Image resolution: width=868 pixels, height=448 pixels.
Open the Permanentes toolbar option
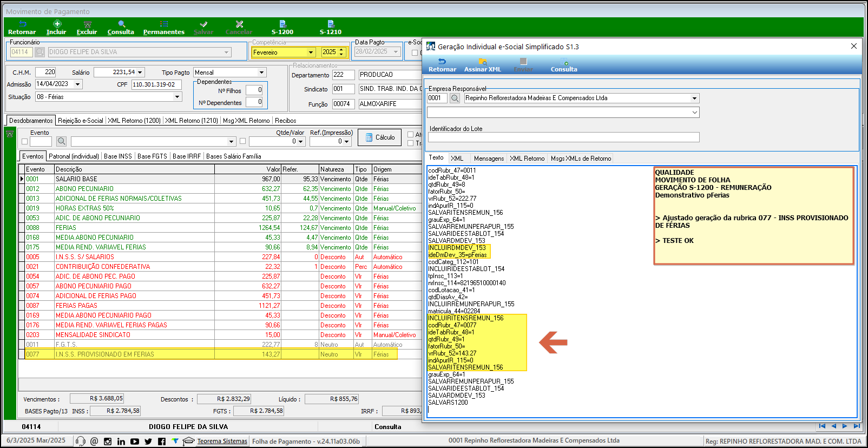[x=164, y=28]
